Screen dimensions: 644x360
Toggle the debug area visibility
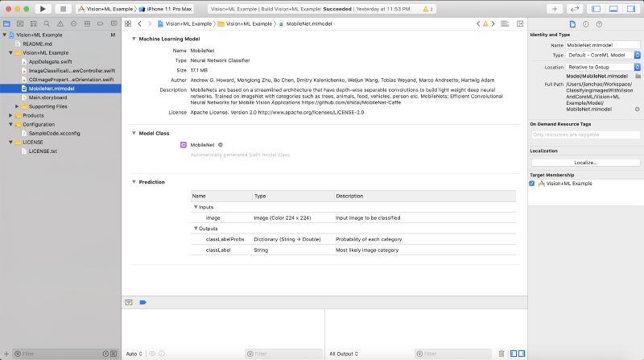click(x=613, y=9)
